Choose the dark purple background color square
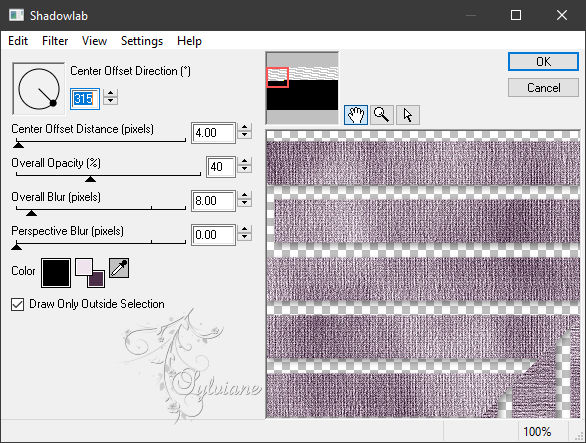This screenshot has height=443, width=586. click(x=97, y=279)
